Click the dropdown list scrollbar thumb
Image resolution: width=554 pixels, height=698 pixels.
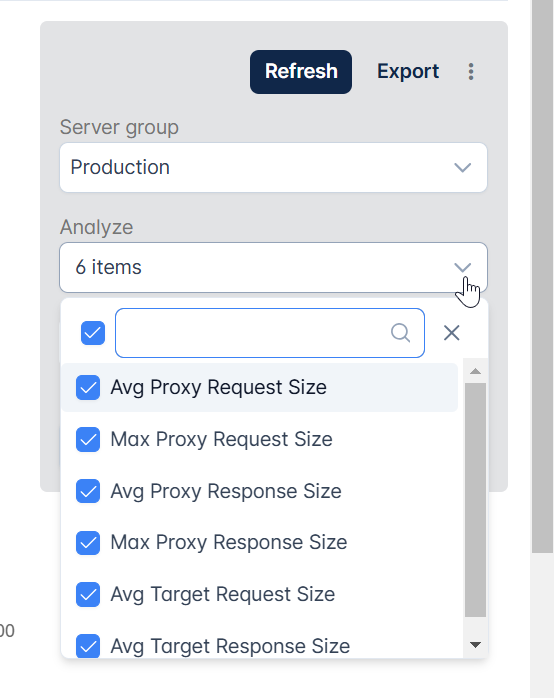click(475, 500)
